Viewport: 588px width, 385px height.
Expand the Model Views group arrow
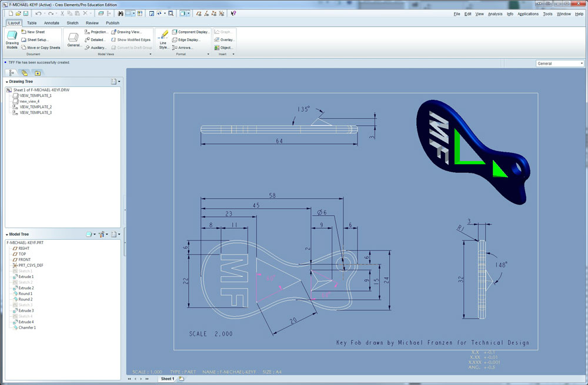coord(151,54)
